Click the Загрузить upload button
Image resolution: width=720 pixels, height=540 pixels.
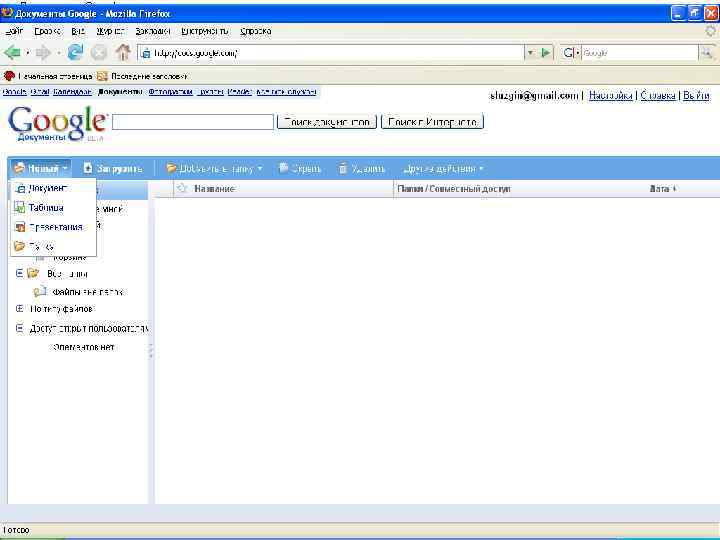(113, 169)
